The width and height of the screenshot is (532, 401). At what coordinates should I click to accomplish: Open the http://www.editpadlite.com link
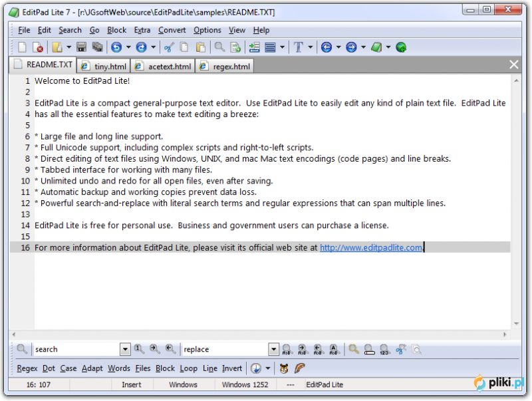pos(371,247)
